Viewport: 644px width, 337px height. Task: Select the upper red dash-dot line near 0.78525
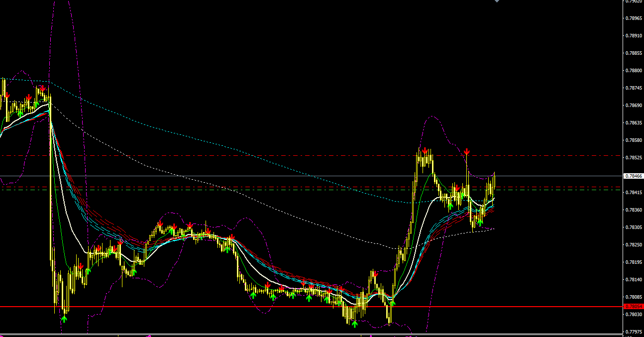tap(311, 156)
